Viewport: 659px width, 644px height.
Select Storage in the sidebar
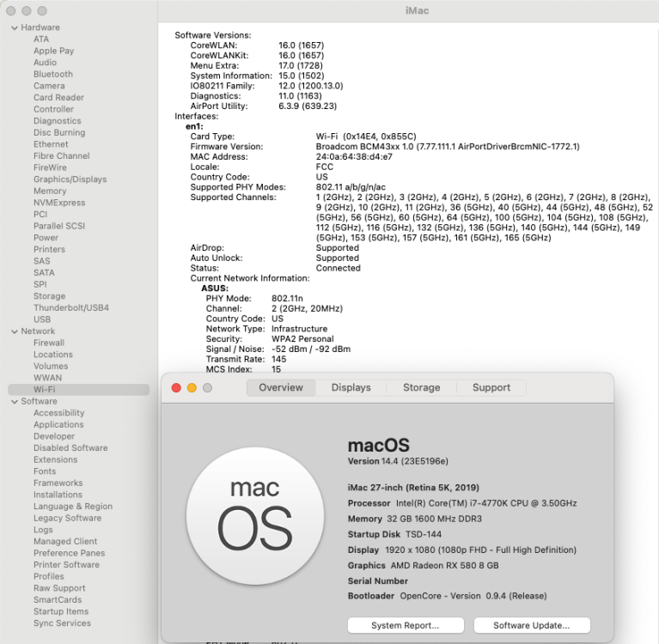tap(49, 296)
